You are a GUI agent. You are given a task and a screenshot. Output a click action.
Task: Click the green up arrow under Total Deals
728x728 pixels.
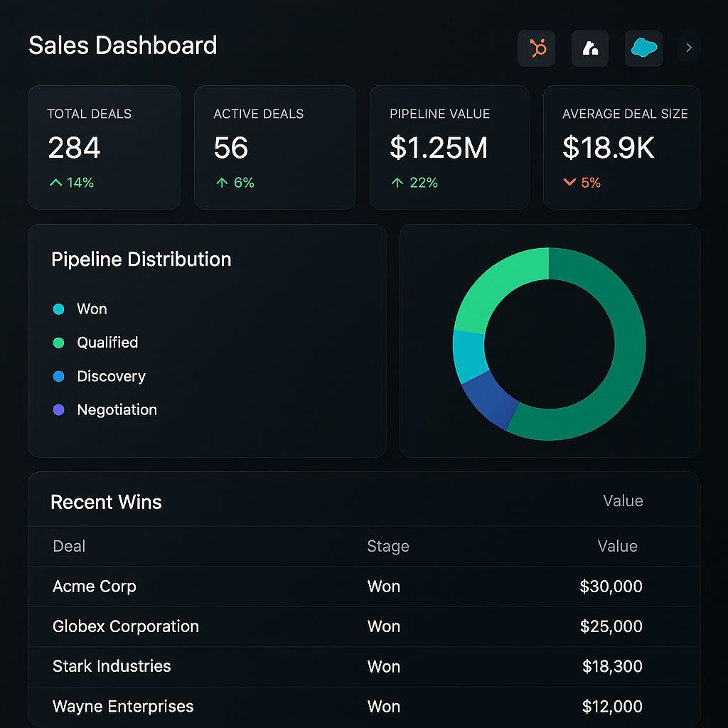pos(55,183)
